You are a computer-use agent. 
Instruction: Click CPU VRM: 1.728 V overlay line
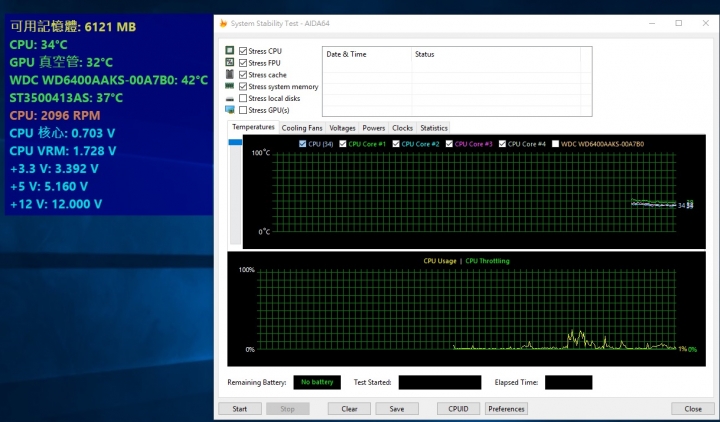63,151
